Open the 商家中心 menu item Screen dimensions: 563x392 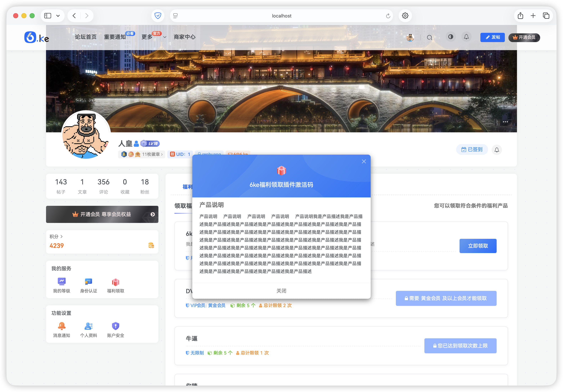coord(184,37)
